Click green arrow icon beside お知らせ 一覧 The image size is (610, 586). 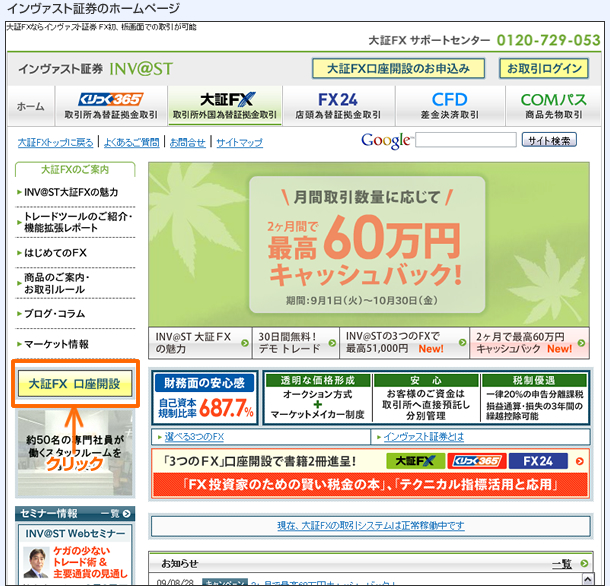[584, 563]
